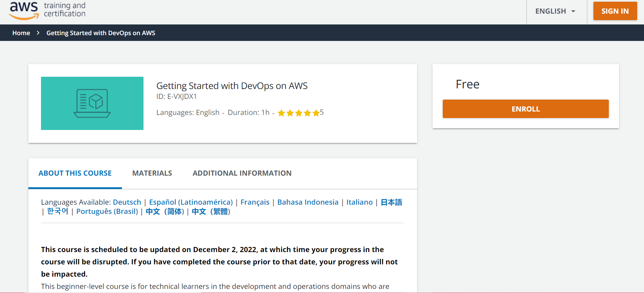
Task: Choose Español (Latinoamérica) language link
Action: pyautogui.click(x=191, y=202)
